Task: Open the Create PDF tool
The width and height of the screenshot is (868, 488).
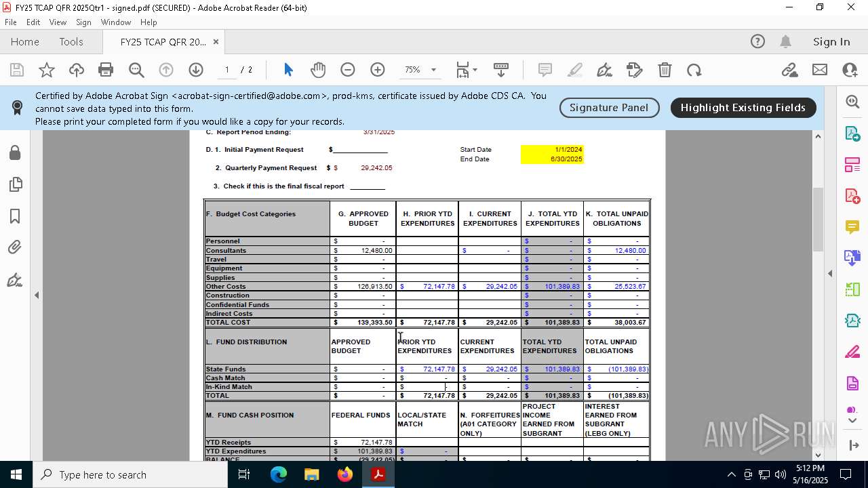Action: tap(852, 196)
